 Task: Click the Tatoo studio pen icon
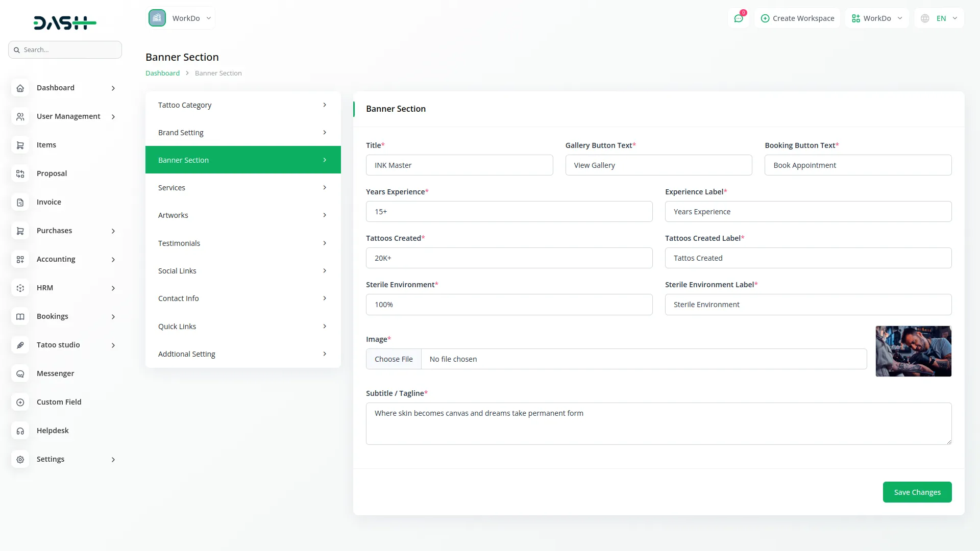pos(20,345)
